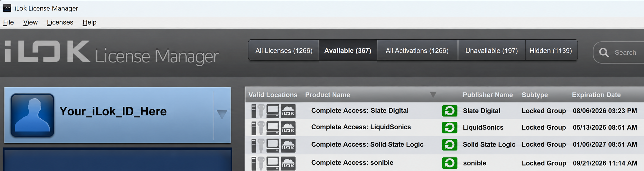
Task: Show the All Activations (1266) tab
Action: click(x=417, y=51)
